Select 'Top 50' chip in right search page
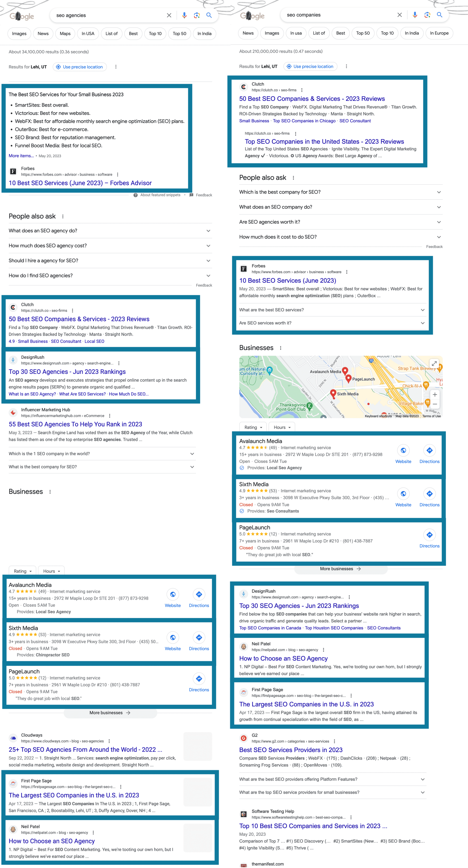 pos(363,33)
